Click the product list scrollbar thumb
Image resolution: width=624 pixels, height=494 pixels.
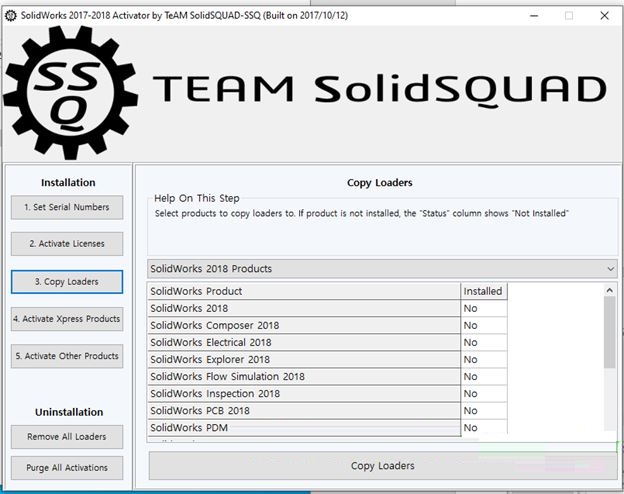tap(609, 332)
